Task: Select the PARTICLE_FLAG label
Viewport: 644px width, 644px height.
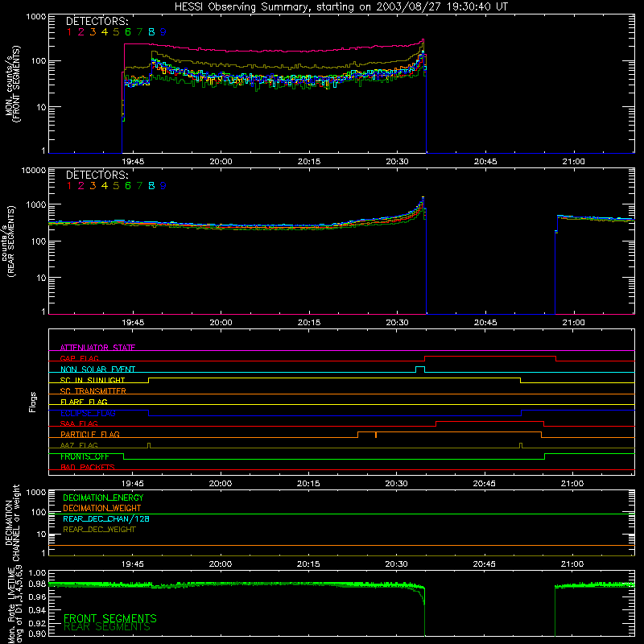Action: click(x=90, y=434)
